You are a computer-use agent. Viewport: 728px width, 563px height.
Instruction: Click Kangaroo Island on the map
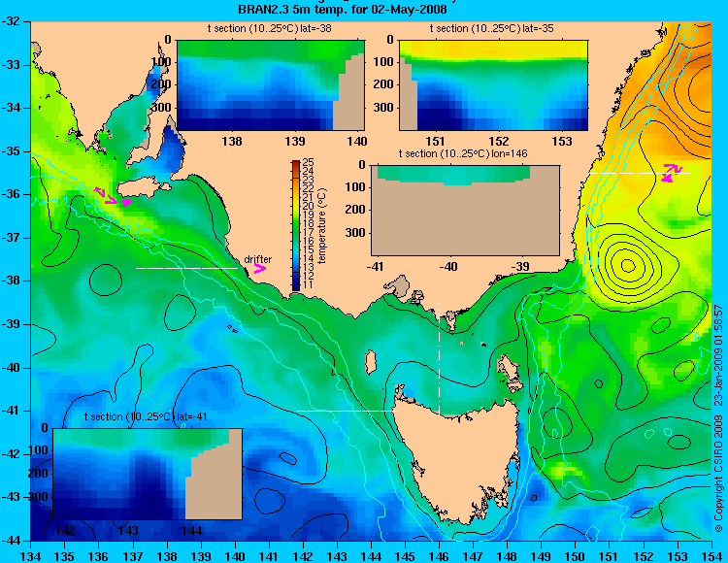tap(143, 187)
